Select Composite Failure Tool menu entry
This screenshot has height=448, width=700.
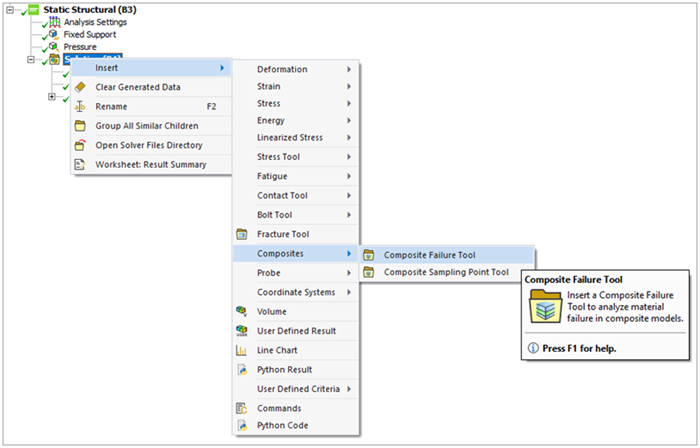tap(429, 254)
